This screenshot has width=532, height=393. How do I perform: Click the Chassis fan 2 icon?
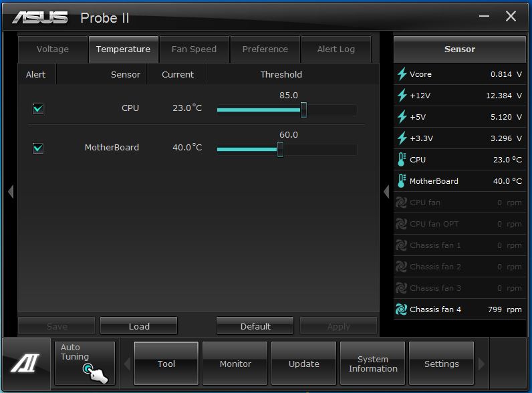point(401,267)
